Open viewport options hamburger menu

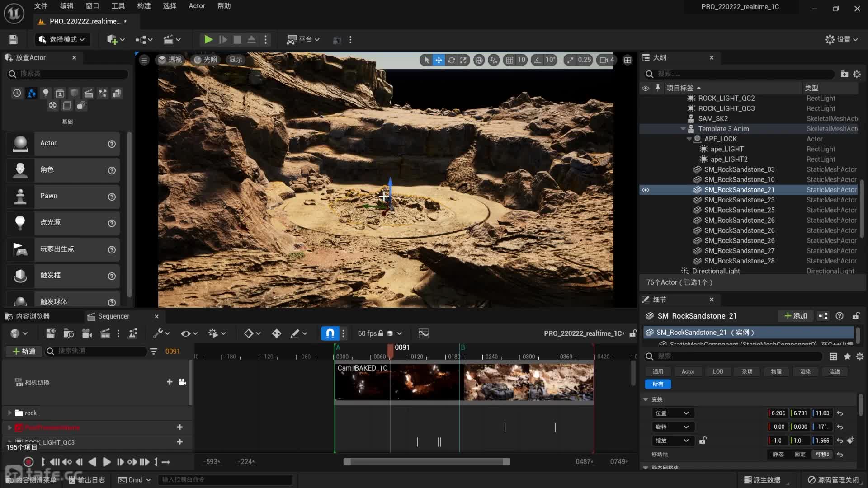(x=144, y=60)
